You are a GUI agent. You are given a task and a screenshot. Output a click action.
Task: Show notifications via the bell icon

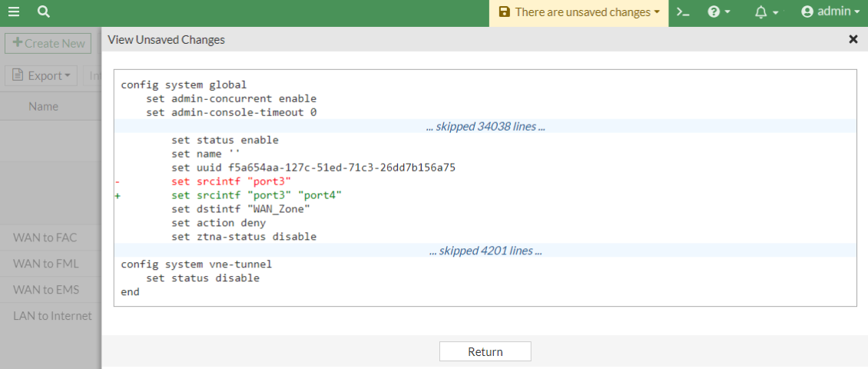click(x=766, y=12)
